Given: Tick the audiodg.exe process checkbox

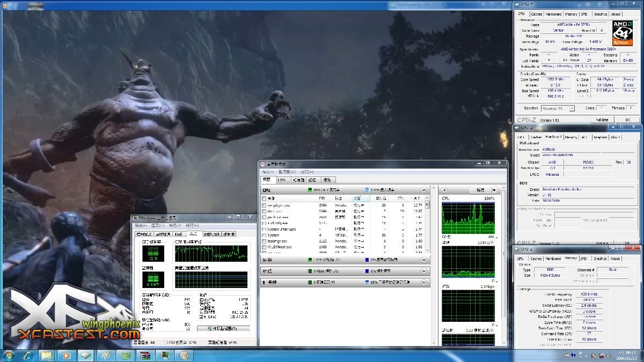Looking at the screenshot, I should [264, 223].
